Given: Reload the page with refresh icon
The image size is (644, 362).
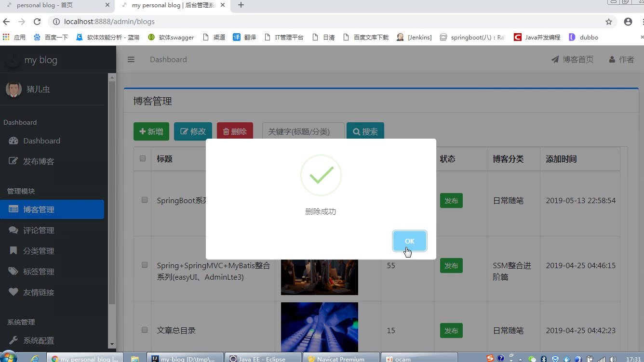Looking at the screenshot, I should point(37,22).
